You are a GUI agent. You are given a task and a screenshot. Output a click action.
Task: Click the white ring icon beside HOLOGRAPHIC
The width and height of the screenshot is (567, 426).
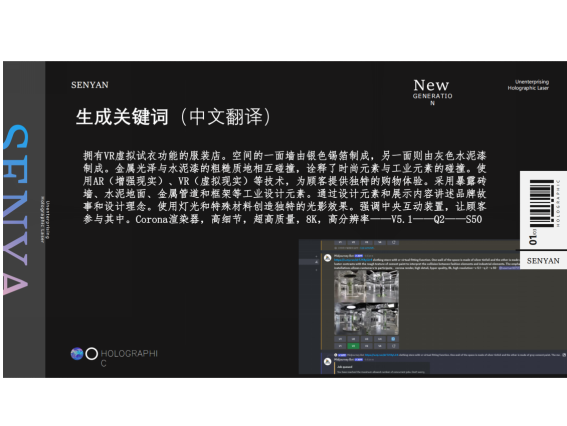click(91, 354)
